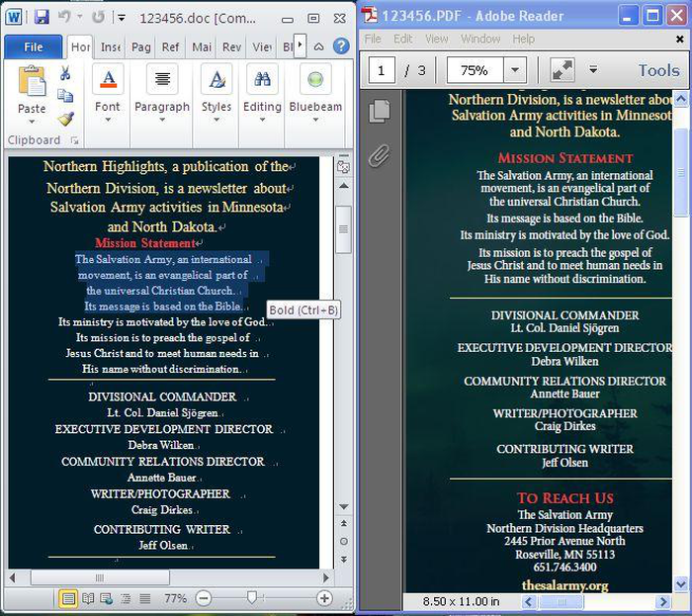
Task: Click the Save icon in Word title bar
Action: pyautogui.click(x=42, y=17)
